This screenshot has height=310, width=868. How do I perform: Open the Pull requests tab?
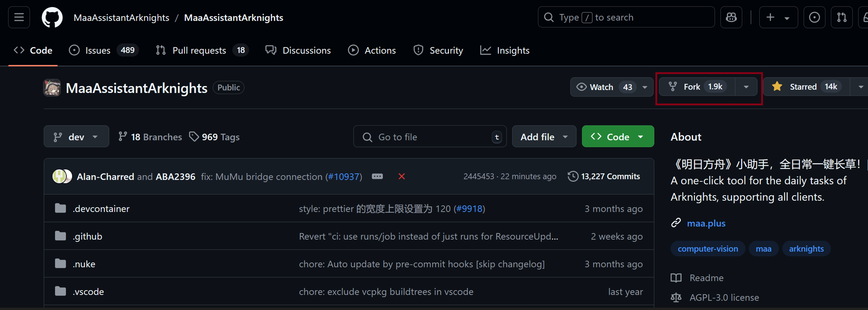[x=202, y=50]
